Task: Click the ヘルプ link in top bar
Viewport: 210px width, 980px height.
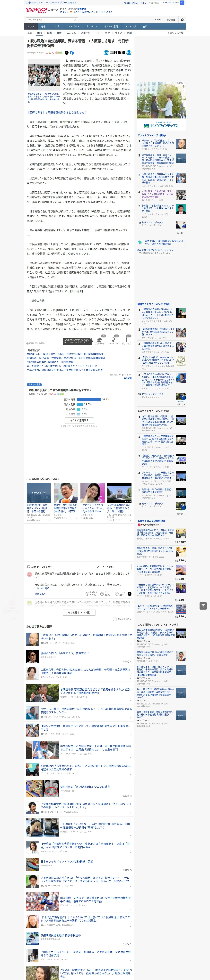Action: point(143,3)
